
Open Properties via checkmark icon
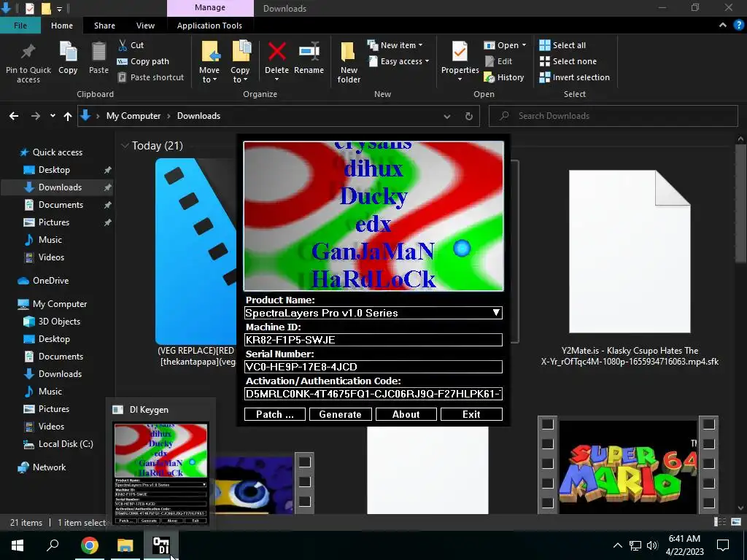(x=460, y=52)
